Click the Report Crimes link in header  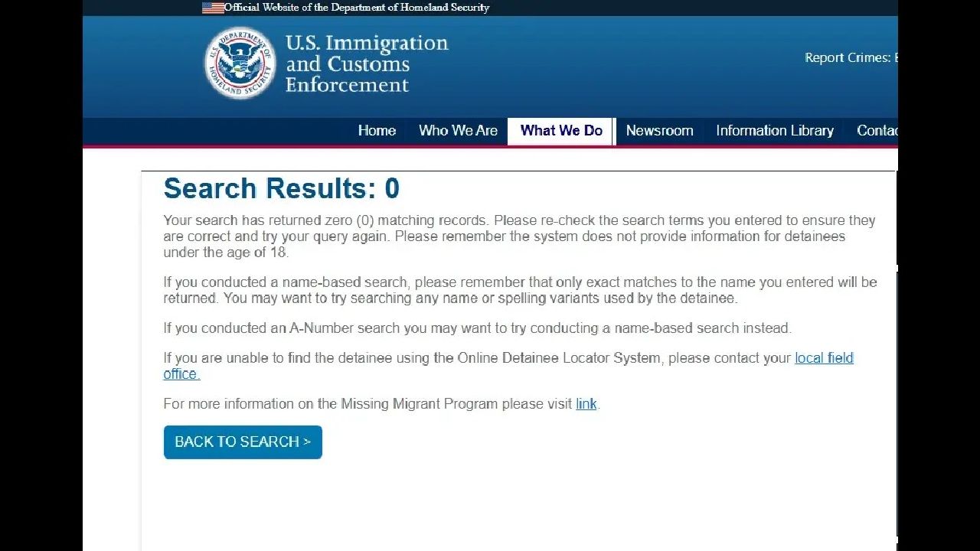(x=851, y=58)
